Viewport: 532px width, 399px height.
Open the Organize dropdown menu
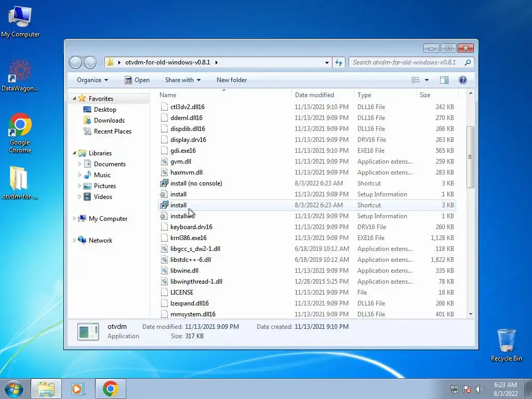click(92, 80)
